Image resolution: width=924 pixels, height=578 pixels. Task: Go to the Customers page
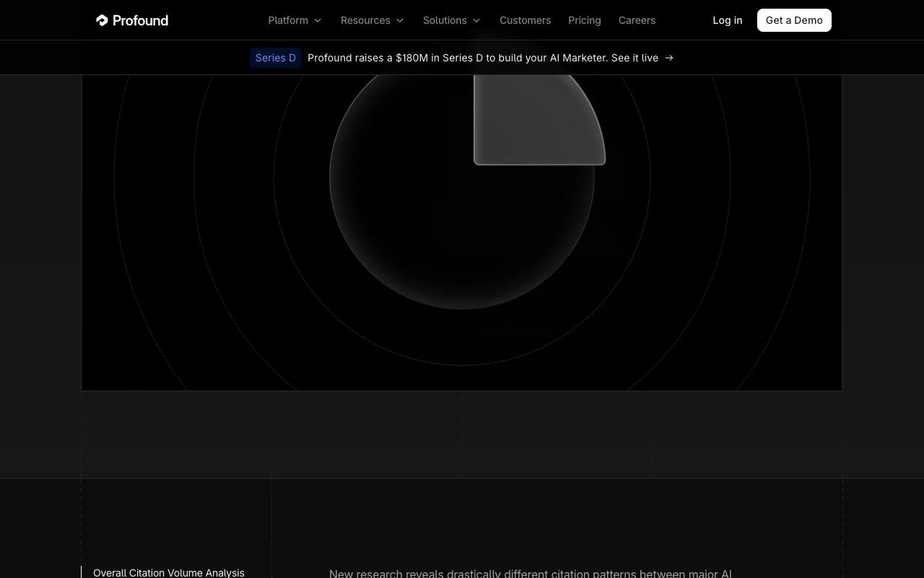pyautogui.click(x=525, y=20)
